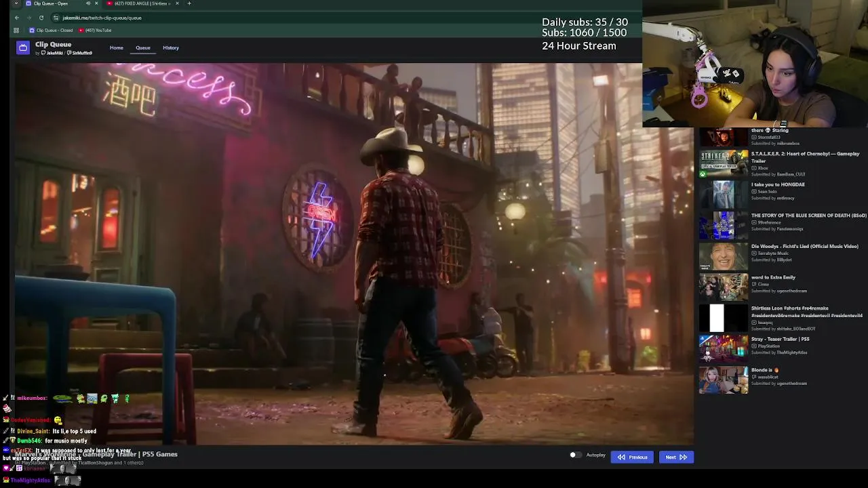Click the Sean Solo channel name

[x=767, y=192]
